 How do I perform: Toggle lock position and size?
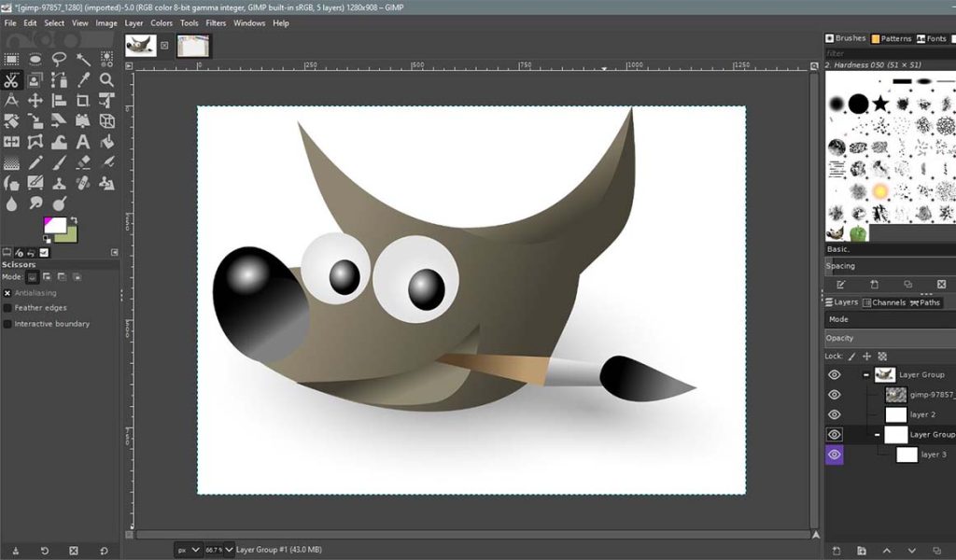[x=867, y=357]
